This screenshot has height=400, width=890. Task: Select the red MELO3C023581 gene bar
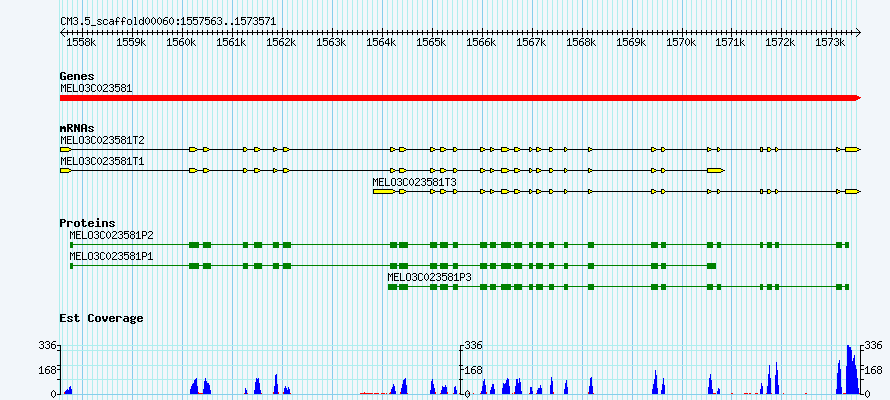coord(460,98)
